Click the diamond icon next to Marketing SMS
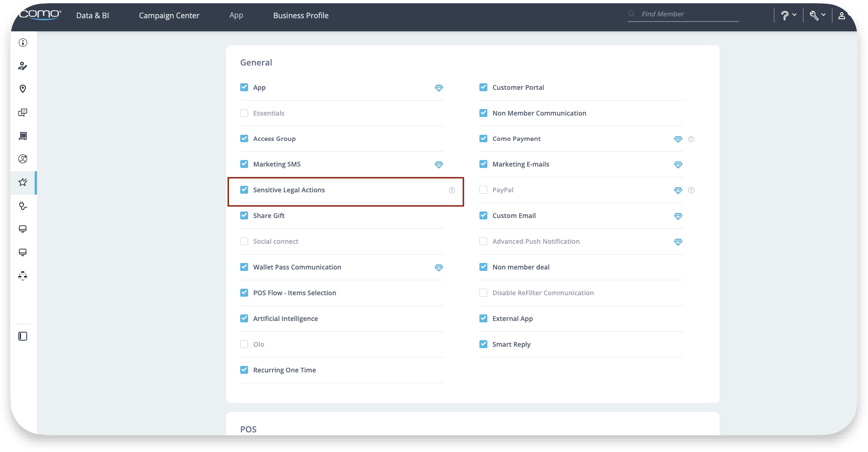The width and height of the screenshot is (868, 452). tap(439, 165)
